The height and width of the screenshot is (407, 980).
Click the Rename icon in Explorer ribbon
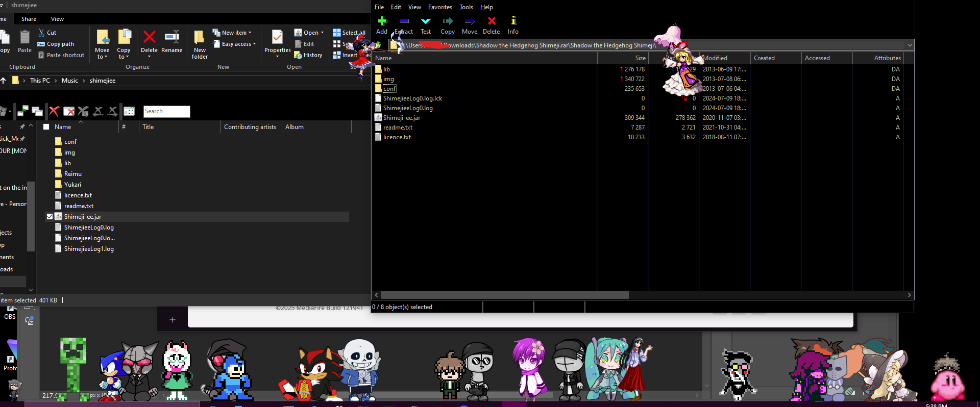pos(171,37)
